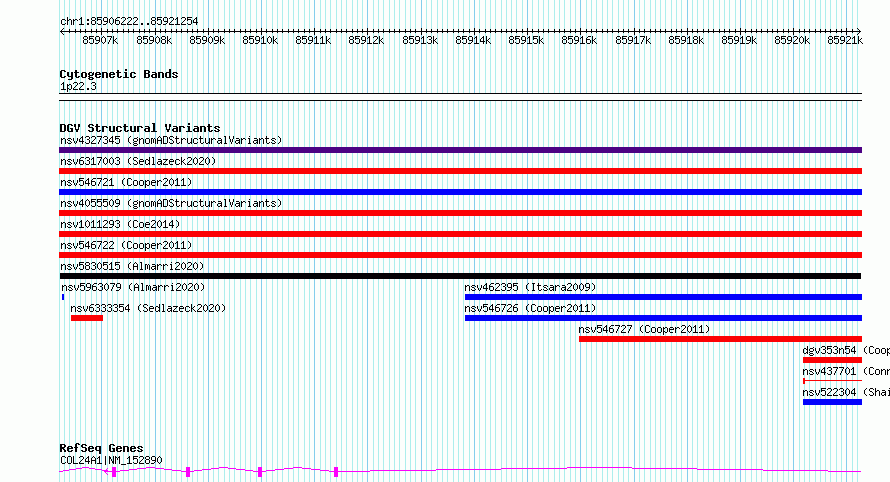
Task: Select the purple nsv4327345 variant bar
Action: pyautogui.click(x=460, y=150)
